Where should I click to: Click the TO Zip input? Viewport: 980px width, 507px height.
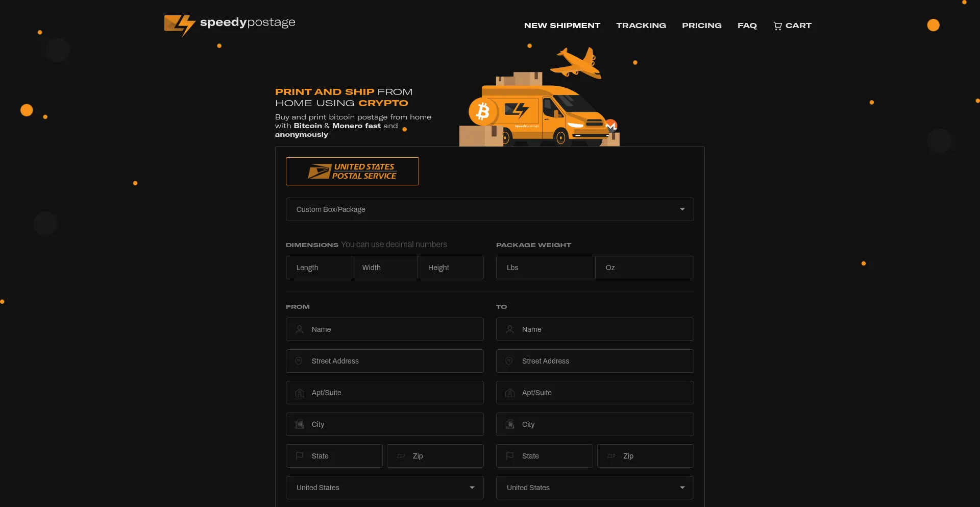[x=646, y=456]
